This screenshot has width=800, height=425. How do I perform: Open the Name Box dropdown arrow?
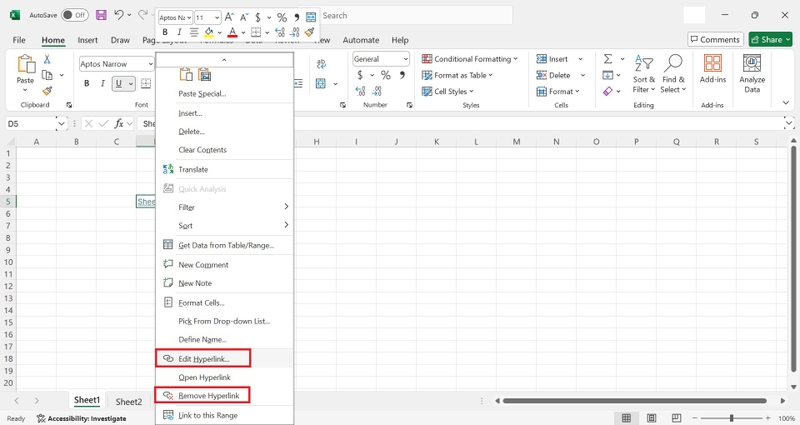(x=61, y=123)
